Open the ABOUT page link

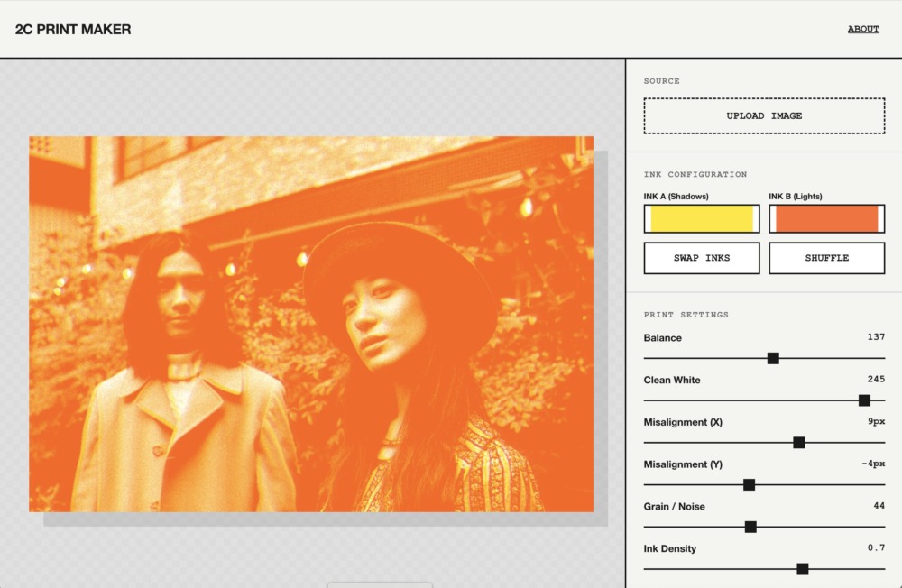click(x=862, y=29)
